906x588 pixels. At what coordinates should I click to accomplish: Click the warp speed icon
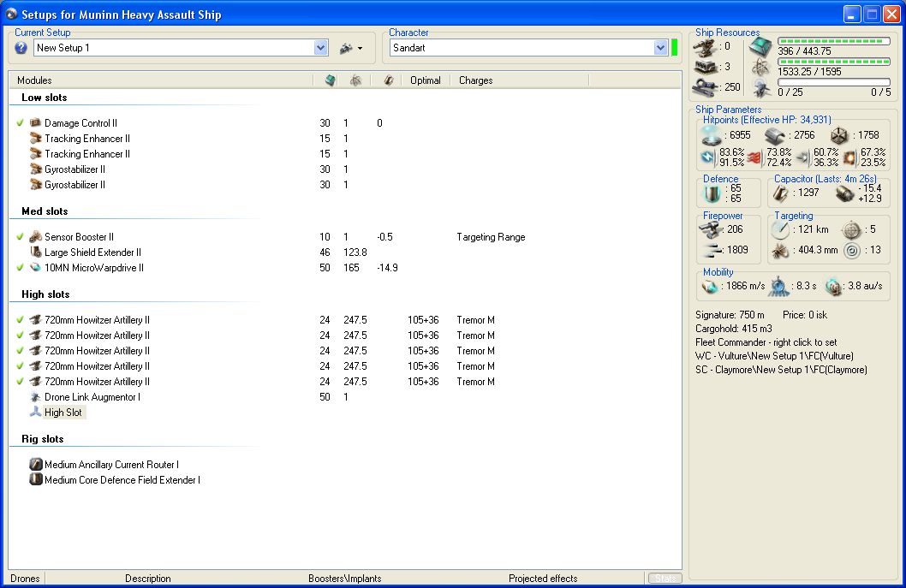click(833, 287)
